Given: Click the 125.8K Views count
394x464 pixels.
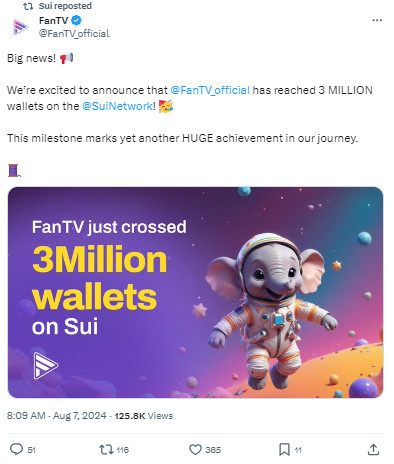Looking at the screenshot, I should click(144, 416).
